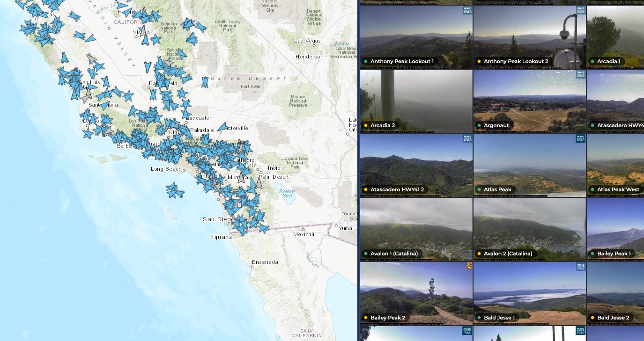644x341 pixels.
Task: Click the PG&E image badge on Atlas Peak
Action: point(580,138)
